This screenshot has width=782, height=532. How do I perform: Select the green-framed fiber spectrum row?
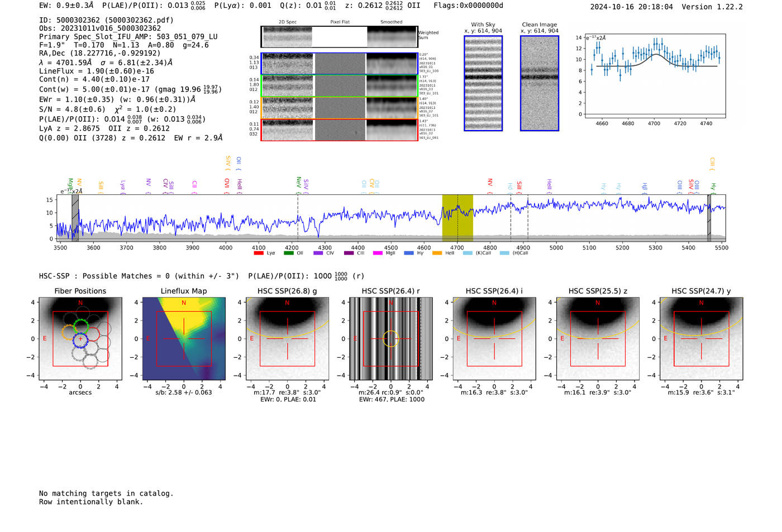pyautogui.click(x=339, y=86)
